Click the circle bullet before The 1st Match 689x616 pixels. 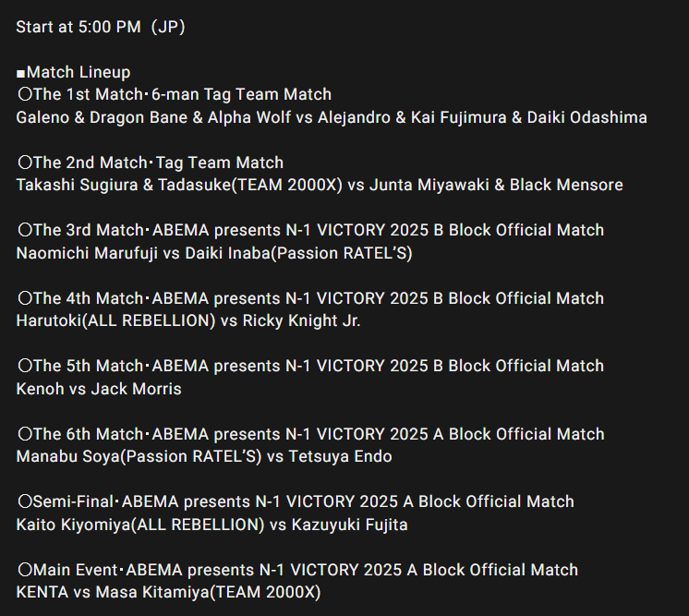coord(25,93)
